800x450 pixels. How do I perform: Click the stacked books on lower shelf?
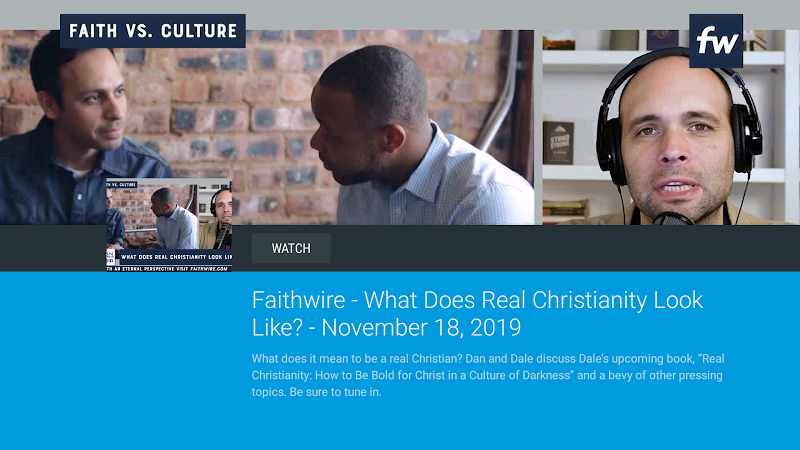click(565, 209)
